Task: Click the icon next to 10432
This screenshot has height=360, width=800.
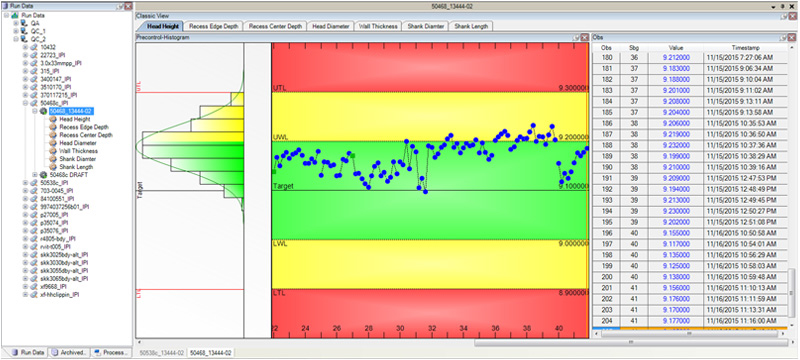Action: [34, 47]
